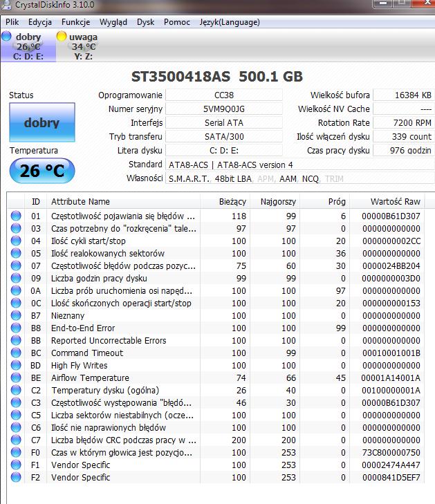Viewport: 435px width, 504px height.
Task: Click the status orb for attribute 0A
Action: coord(16,290)
